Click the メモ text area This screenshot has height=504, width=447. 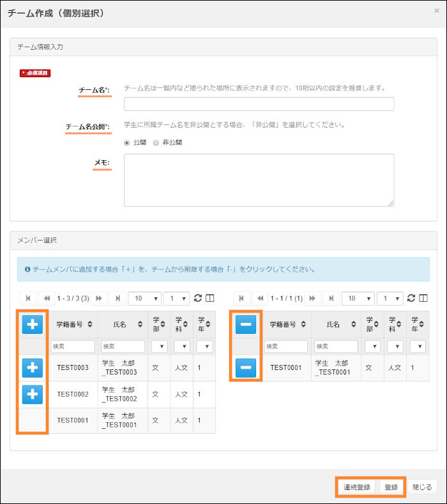click(259, 180)
